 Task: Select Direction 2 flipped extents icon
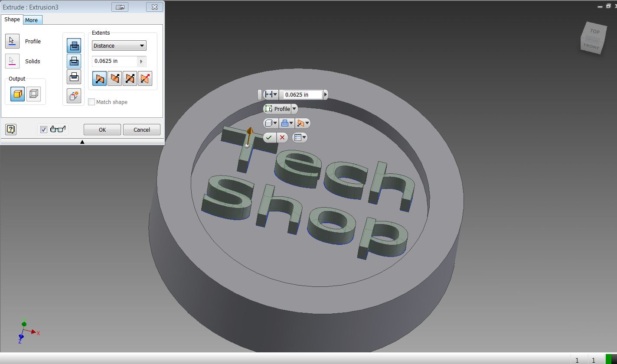click(x=114, y=78)
